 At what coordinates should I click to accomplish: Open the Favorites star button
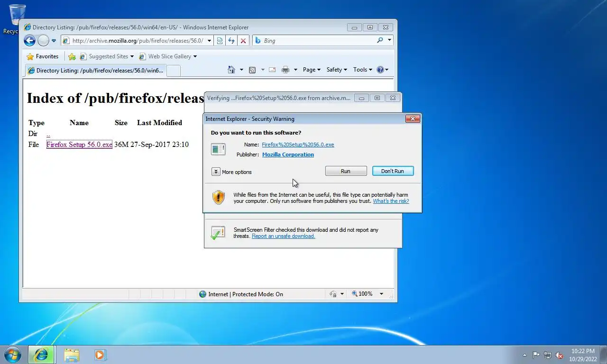tap(43, 56)
